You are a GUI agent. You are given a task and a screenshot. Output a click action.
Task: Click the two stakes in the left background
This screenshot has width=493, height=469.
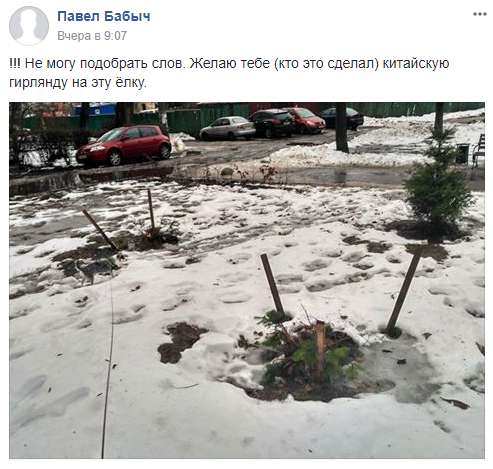120,218
